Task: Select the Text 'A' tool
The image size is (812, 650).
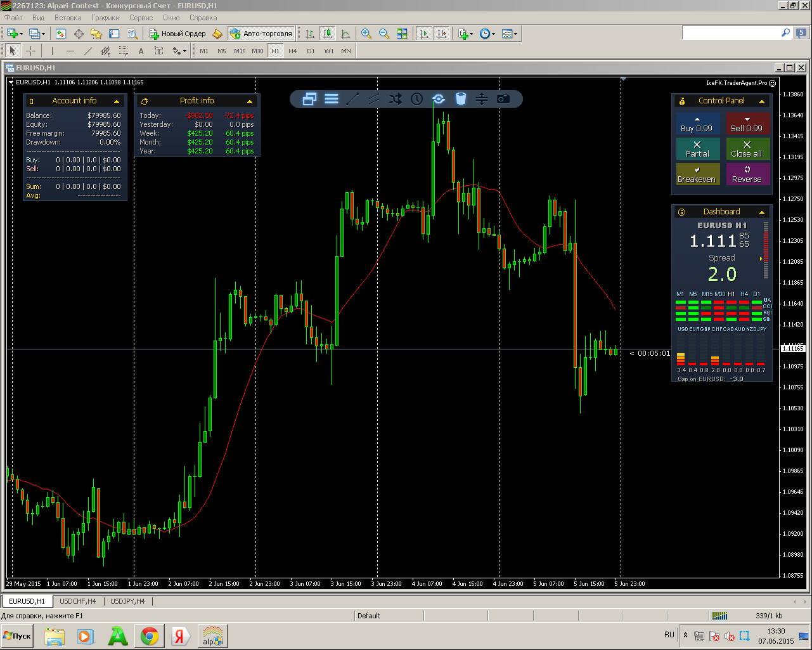Action: coord(141,51)
